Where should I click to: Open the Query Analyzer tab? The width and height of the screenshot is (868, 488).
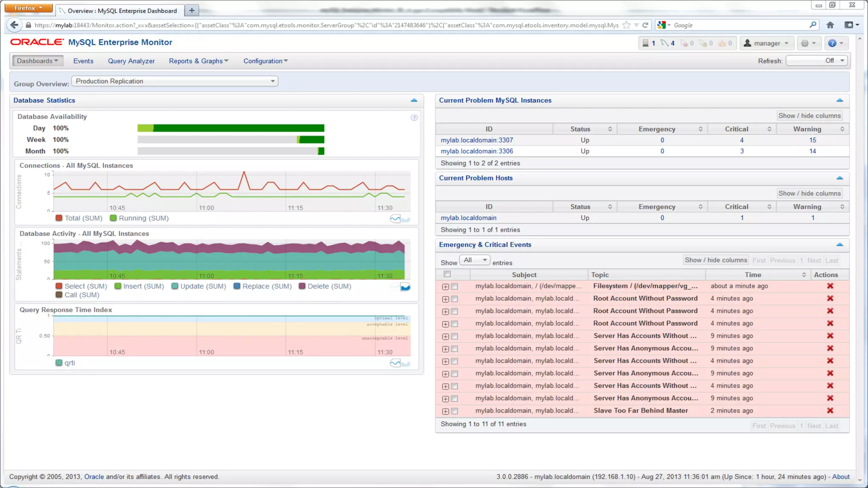(131, 61)
